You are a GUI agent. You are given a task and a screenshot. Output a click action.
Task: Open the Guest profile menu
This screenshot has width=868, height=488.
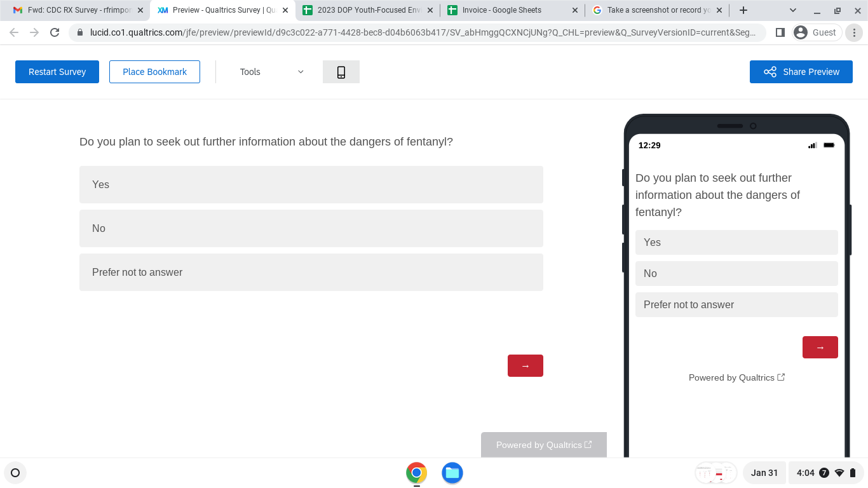[817, 32]
